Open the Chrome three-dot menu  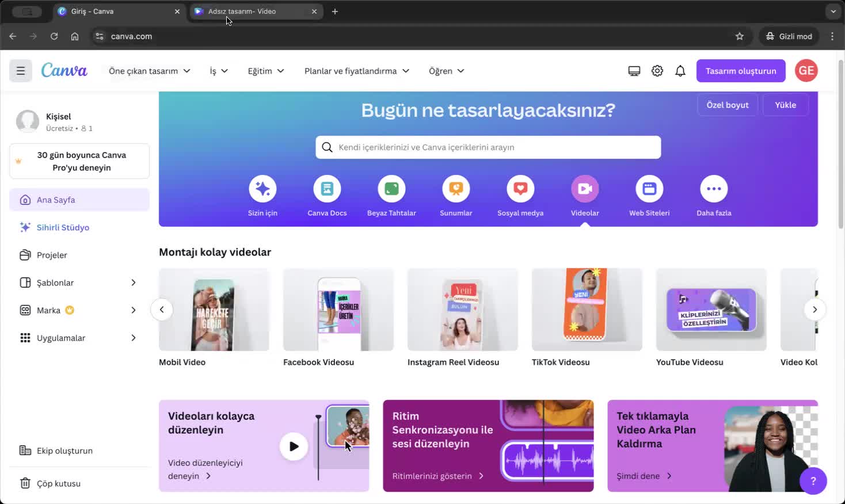[832, 36]
